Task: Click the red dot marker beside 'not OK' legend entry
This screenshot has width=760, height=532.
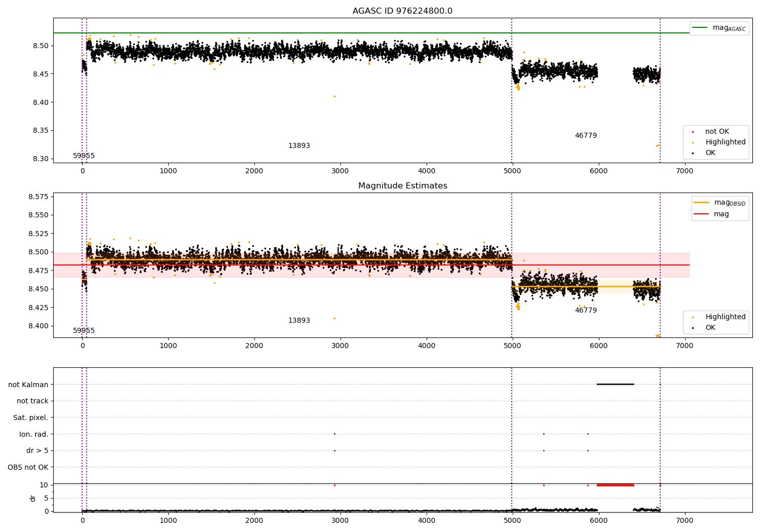Action: pos(693,132)
